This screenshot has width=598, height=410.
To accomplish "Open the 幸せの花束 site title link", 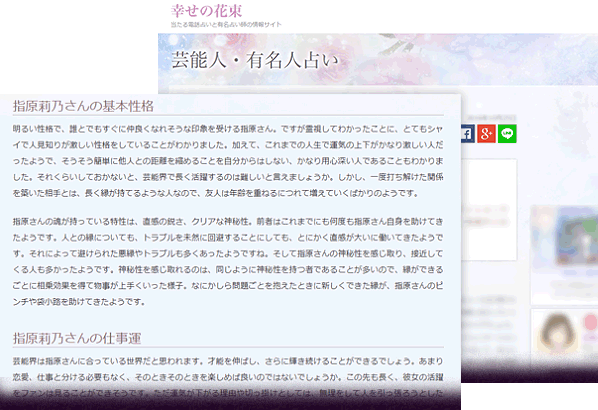I will pyautogui.click(x=206, y=11).
